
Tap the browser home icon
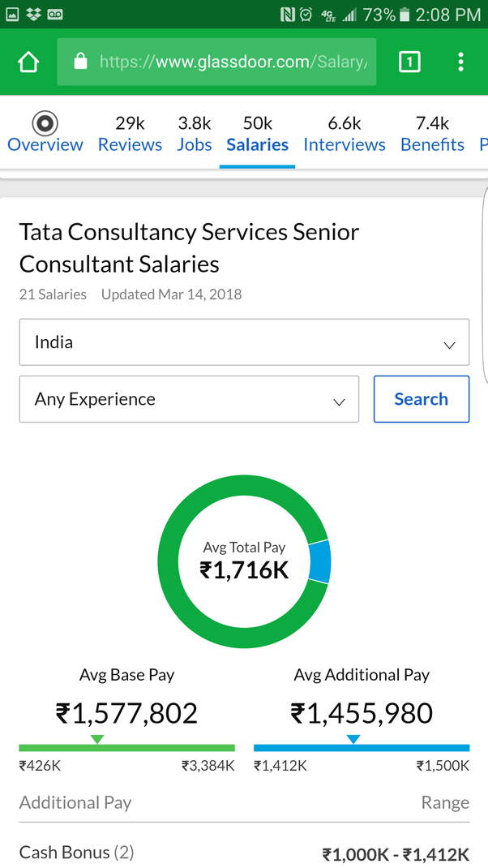tap(28, 62)
